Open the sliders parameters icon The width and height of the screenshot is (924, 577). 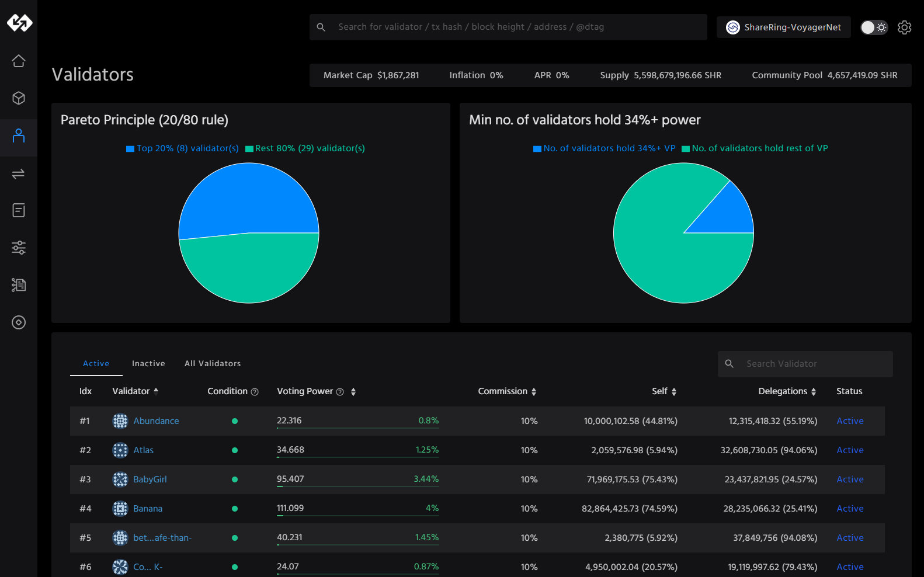tap(19, 248)
